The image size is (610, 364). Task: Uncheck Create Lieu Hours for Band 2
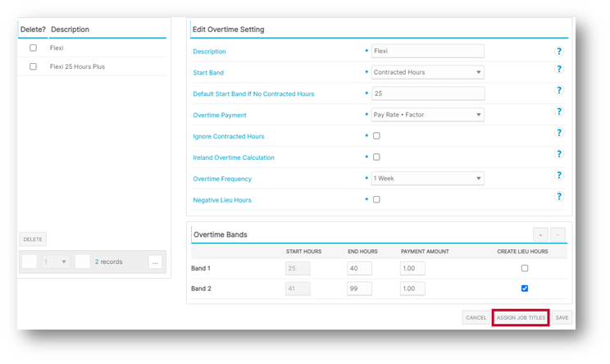click(525, 289)
